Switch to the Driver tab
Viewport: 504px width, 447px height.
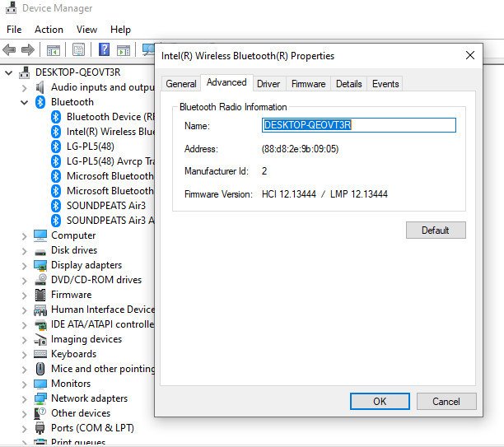coord(268,84)
